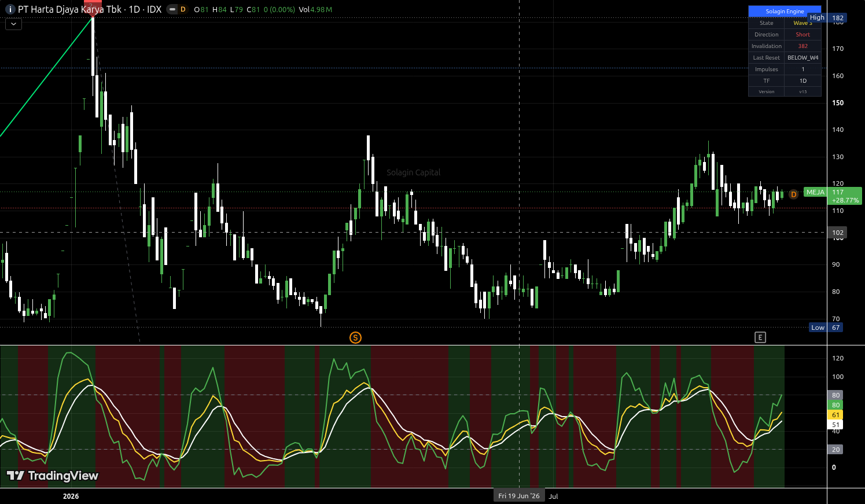Click the O81 open value in legend
This screenshot has height=504, width=865.
(201, 10)
